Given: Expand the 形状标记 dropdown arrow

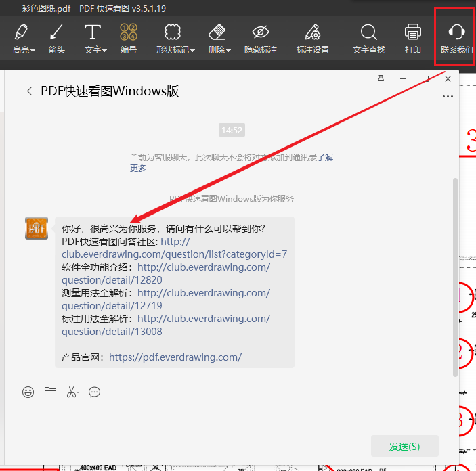Looking at the screenshot, I should point(192,50).
